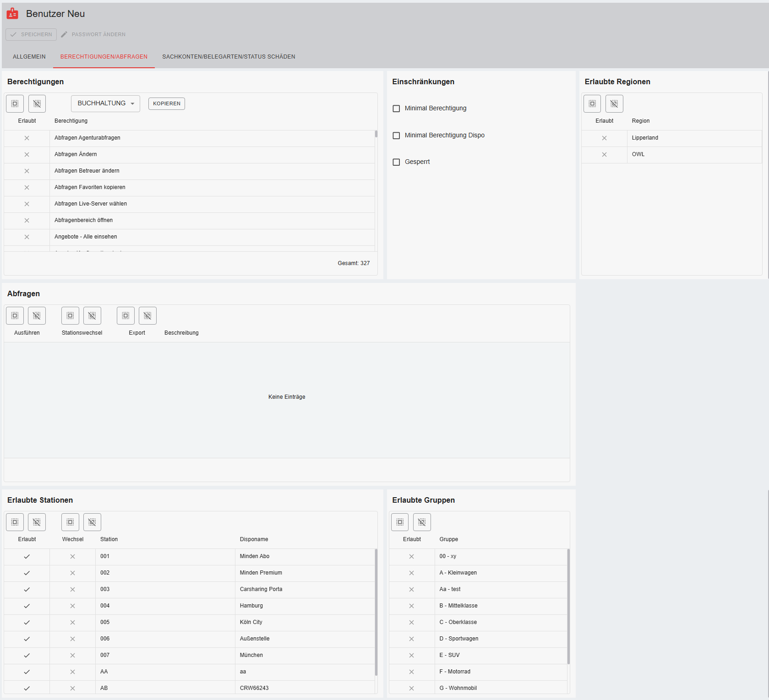Deselect all Stationswechsel in Abfragen
Viewport: 769px width, 700px height.
click(x=92, y=316)
